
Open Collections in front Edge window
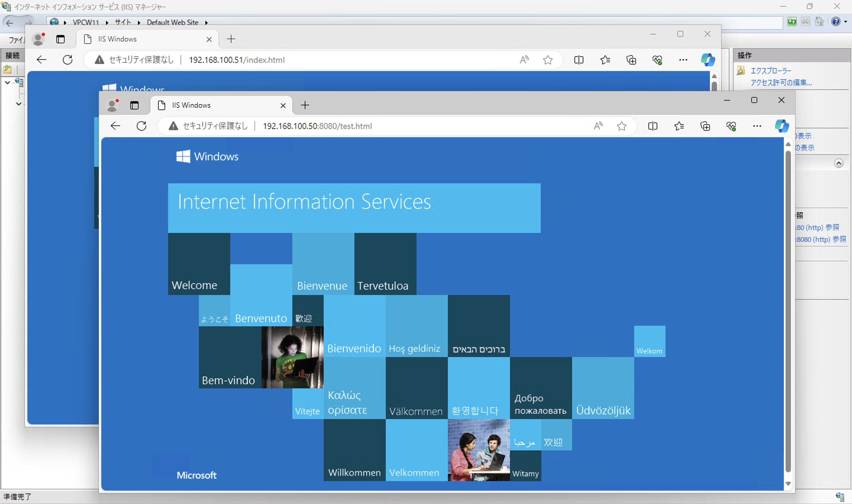tap(705, 126)
